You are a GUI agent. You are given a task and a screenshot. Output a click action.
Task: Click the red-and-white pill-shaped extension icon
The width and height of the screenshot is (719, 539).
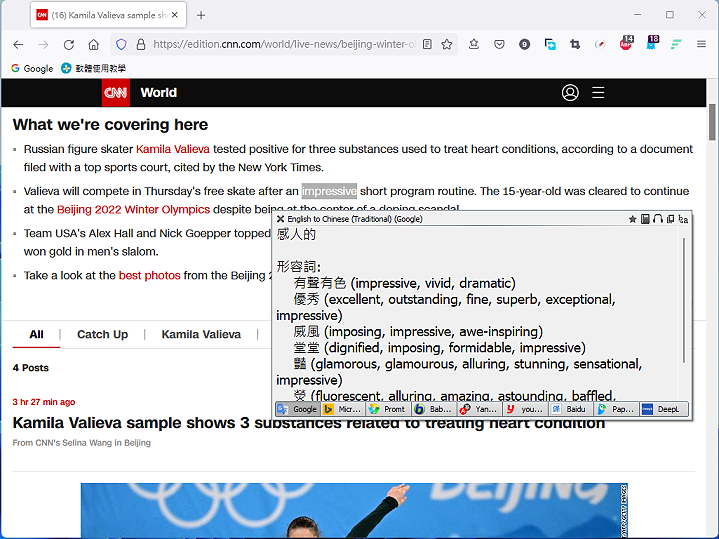tap(600, 44)
